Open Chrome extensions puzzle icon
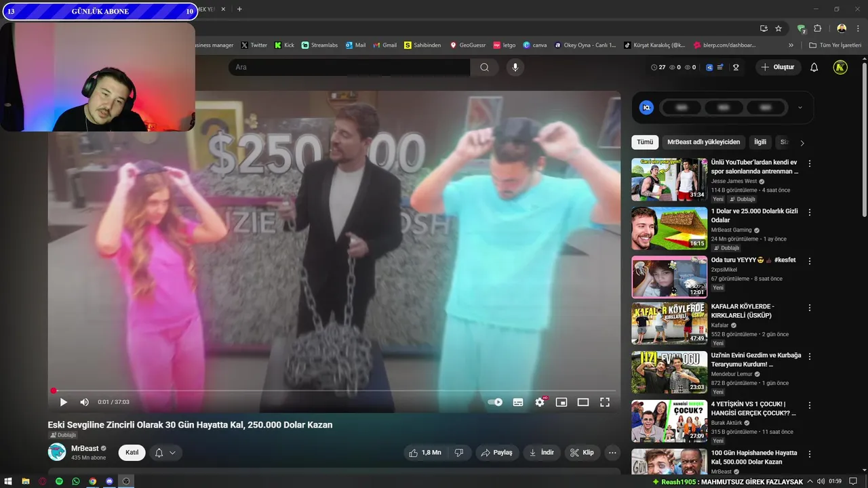 point(817,28)
